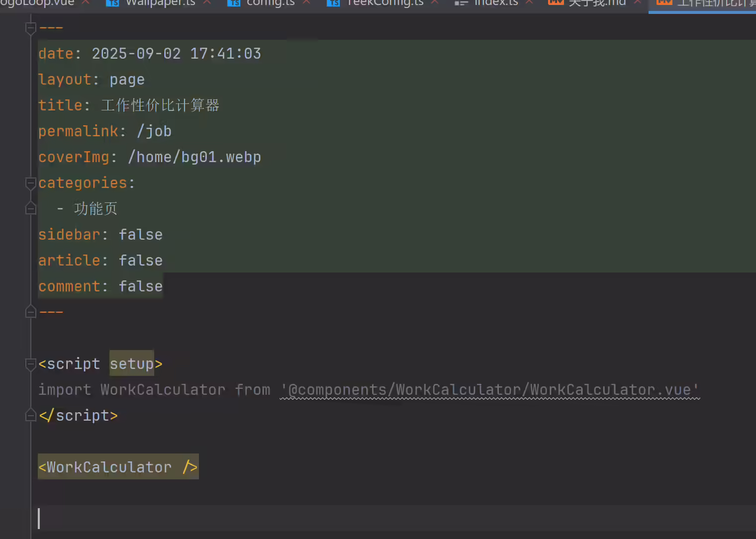Switch to the config.ts tab
The image size is (756, 539).
tap(271, 2)
